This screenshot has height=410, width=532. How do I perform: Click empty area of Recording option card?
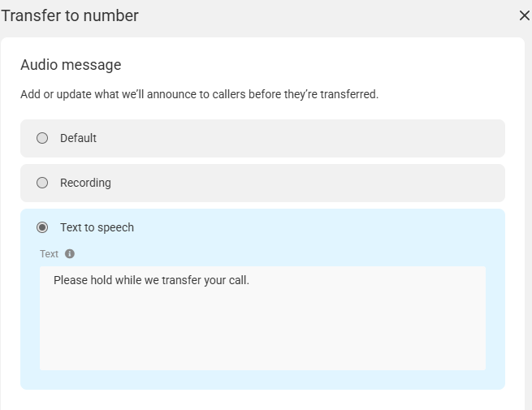pos(305,183)
